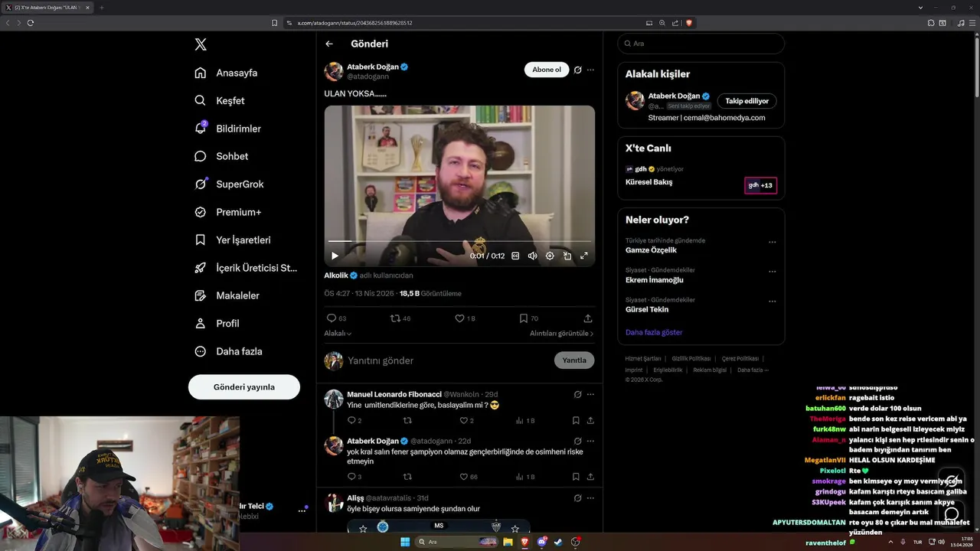This screenshot has height=551, width=980.
Task: Reply to the post with 63 replies
Action: [x=336, y=318]
